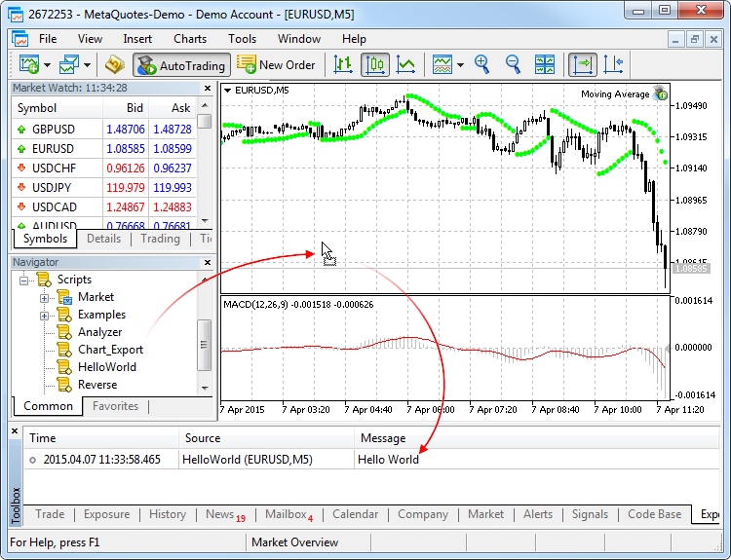The width and height of the screenshot is (731, 560).
Task: Click the Time column header in Toolbox
Action: pyautogui.click(x=101, y=438)
